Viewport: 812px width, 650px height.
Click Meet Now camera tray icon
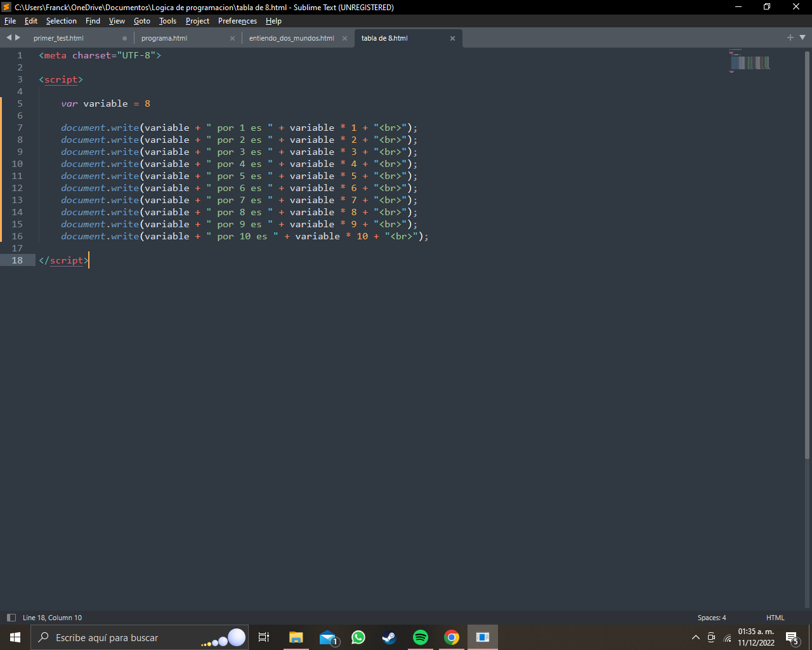pos(711,637)
